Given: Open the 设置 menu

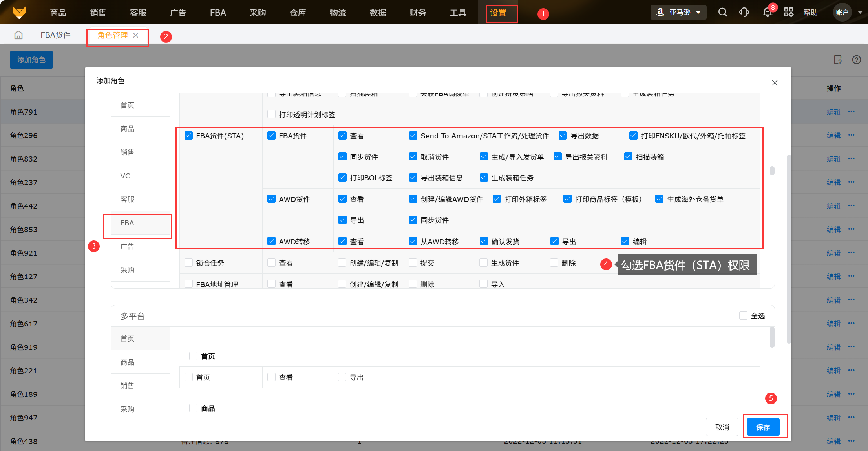Looking at the screenshot, I should coord(498,13).
